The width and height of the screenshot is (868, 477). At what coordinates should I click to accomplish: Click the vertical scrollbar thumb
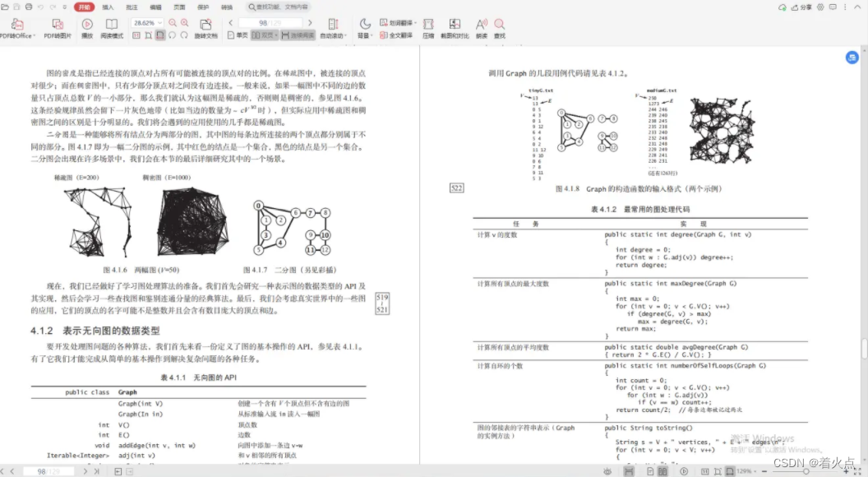click(x=864, y=349)
